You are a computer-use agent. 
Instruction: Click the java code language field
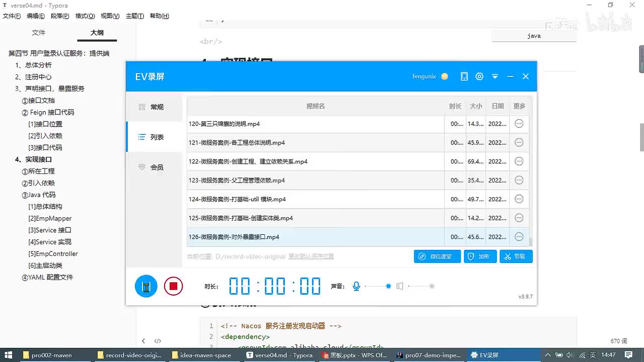pyautogui.click(x=534, y=36)
